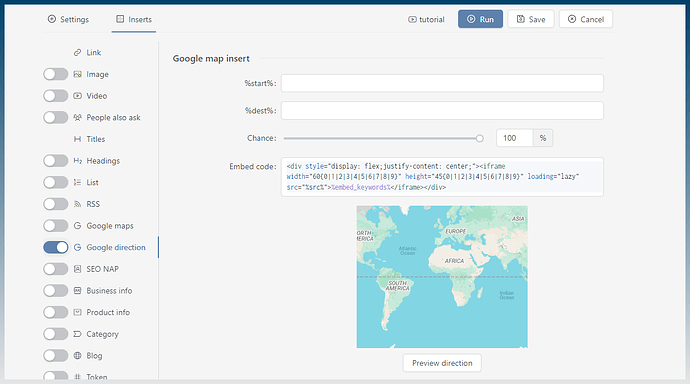690x384 pixels.
Task: Select the Inserts tab
Action: (x=134, y=19)
